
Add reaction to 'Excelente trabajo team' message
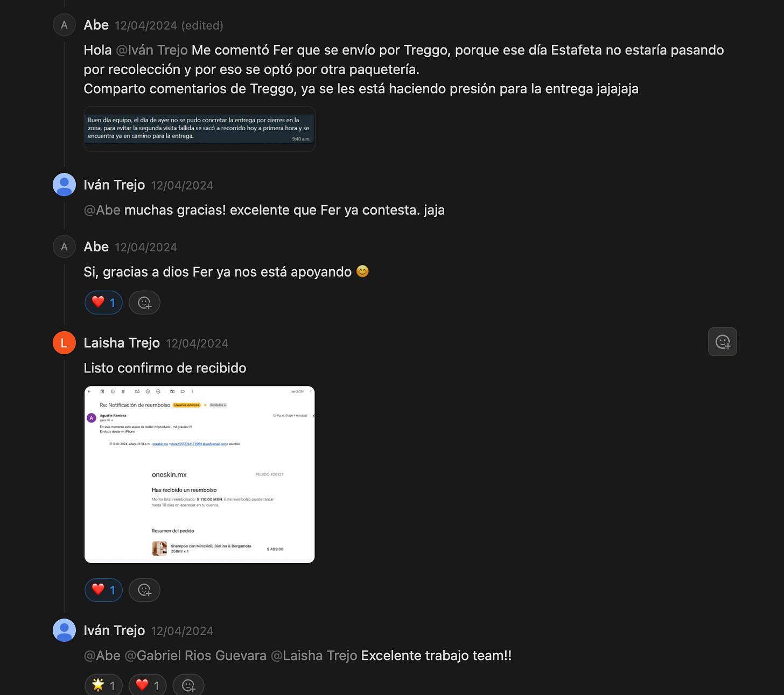188,685
